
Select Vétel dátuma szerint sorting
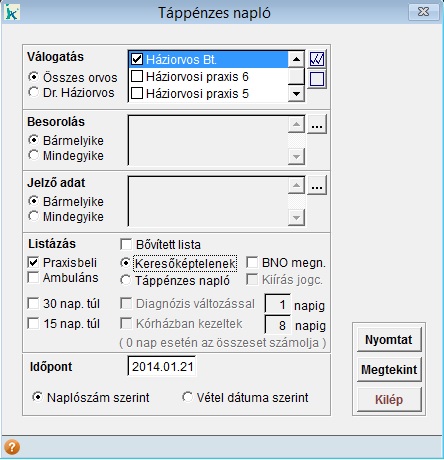coord(187,397)
